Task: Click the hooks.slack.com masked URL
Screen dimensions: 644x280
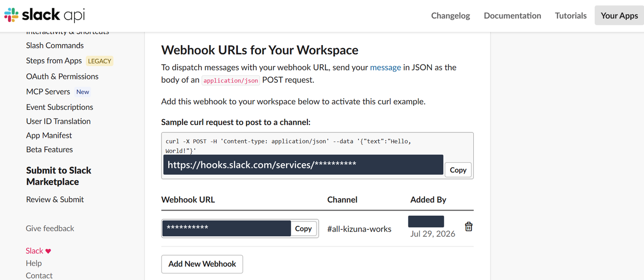Action: tap(303, 165)
